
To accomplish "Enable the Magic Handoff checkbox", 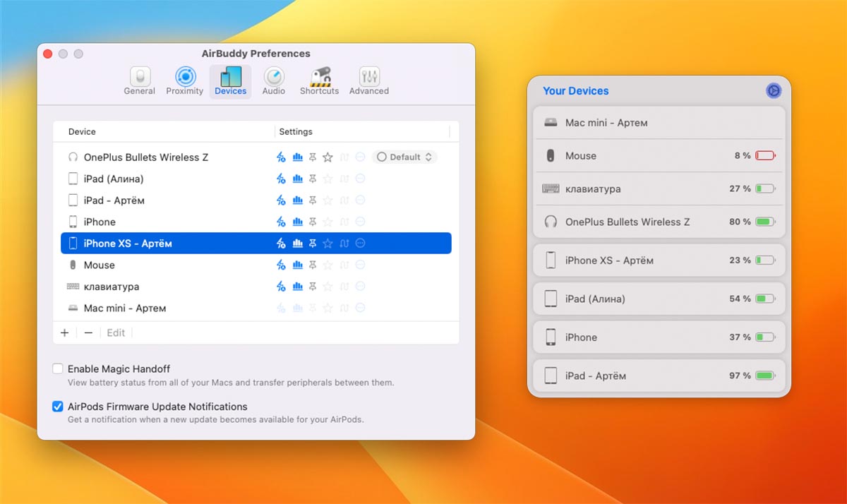I will 58,369.
